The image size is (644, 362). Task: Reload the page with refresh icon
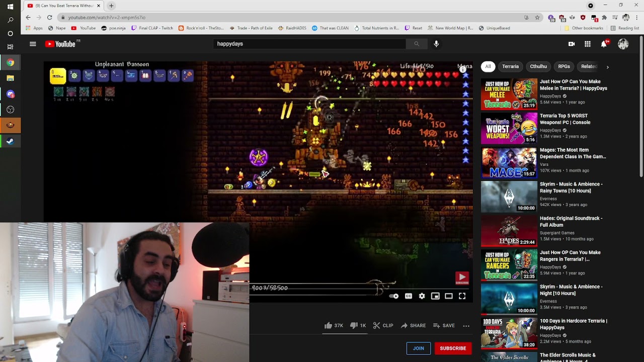(x=49, y=17)
